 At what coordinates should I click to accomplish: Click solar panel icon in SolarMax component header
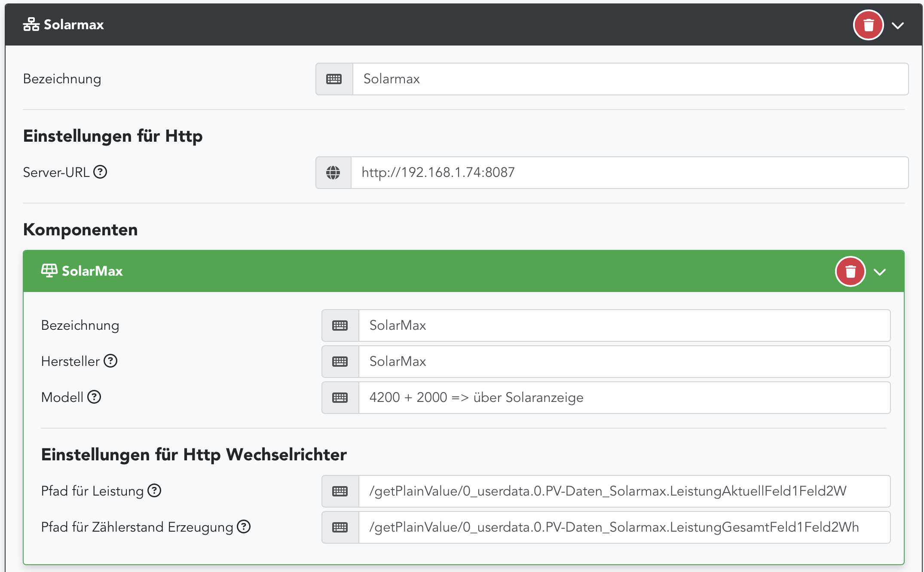[49, 271]
